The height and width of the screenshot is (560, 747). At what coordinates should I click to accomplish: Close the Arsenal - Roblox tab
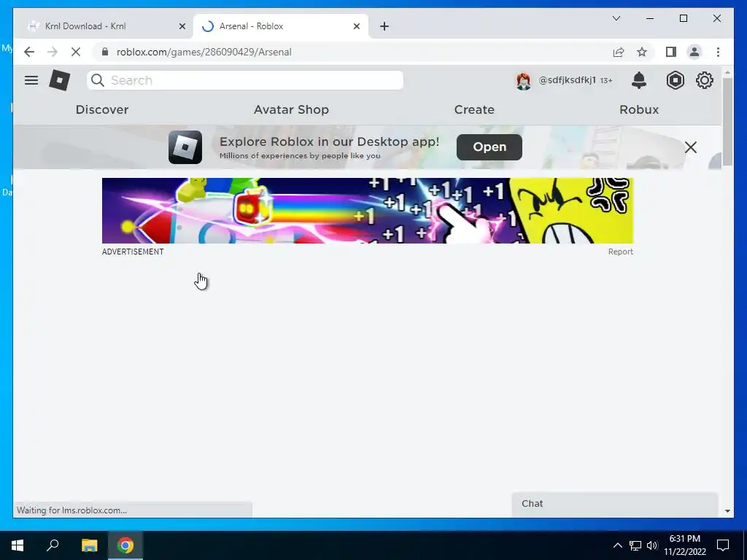click(x=356, y=26)
